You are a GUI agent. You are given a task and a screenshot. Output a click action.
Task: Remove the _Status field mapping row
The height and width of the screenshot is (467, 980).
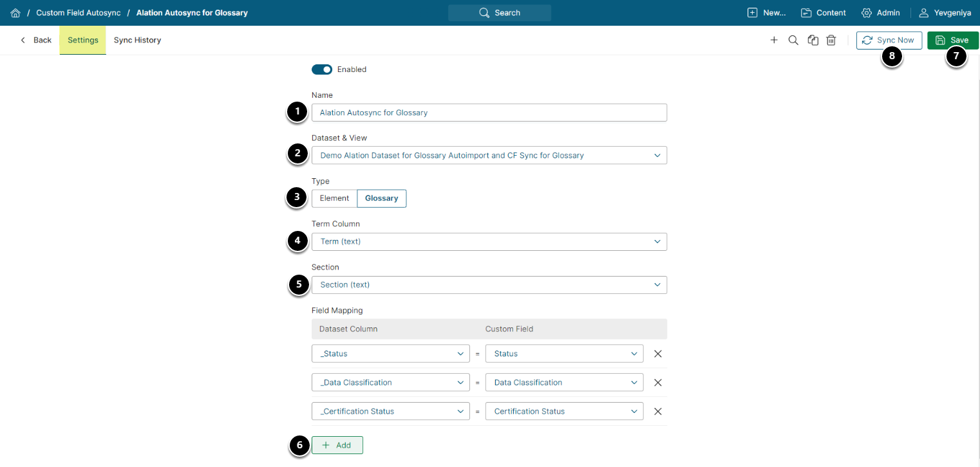658,354
